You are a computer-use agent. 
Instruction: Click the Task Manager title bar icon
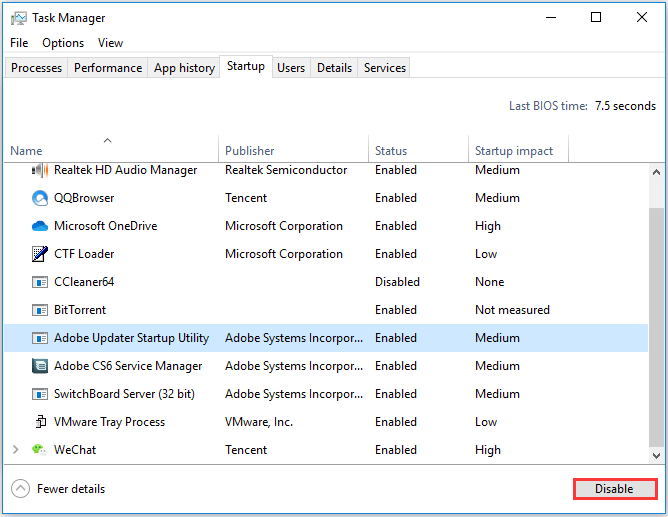18,18
